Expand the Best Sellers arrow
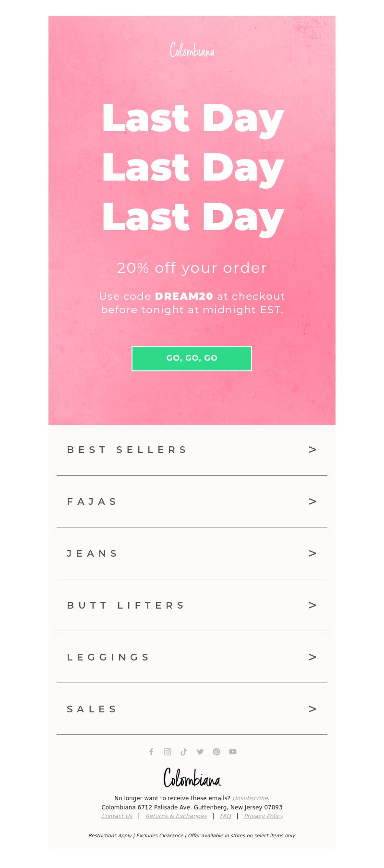The image size is (384, 868). coord(313,450)
